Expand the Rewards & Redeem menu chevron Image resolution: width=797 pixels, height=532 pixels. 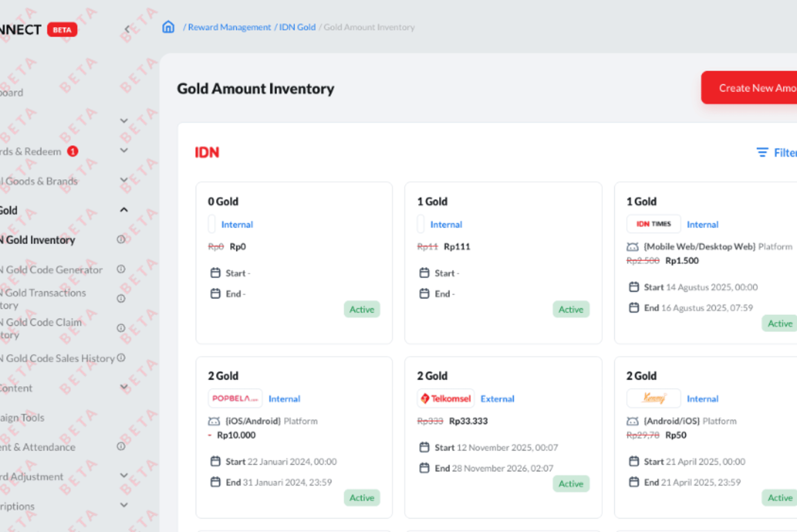click(x=124, y=151)
